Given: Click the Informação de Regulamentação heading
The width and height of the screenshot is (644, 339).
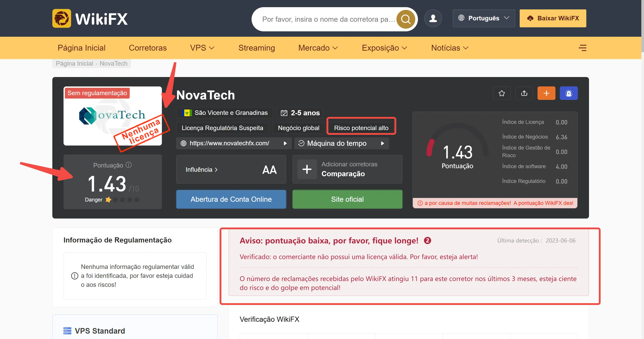Looking at the screenshot, I should coord(117,240).
